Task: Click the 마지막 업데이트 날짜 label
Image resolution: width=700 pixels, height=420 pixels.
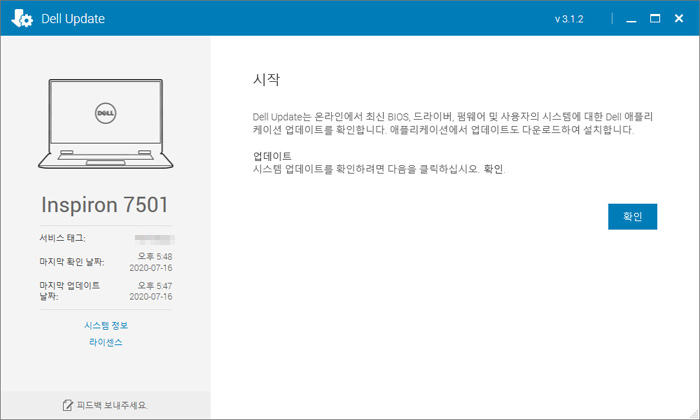Action: [70, 291]
